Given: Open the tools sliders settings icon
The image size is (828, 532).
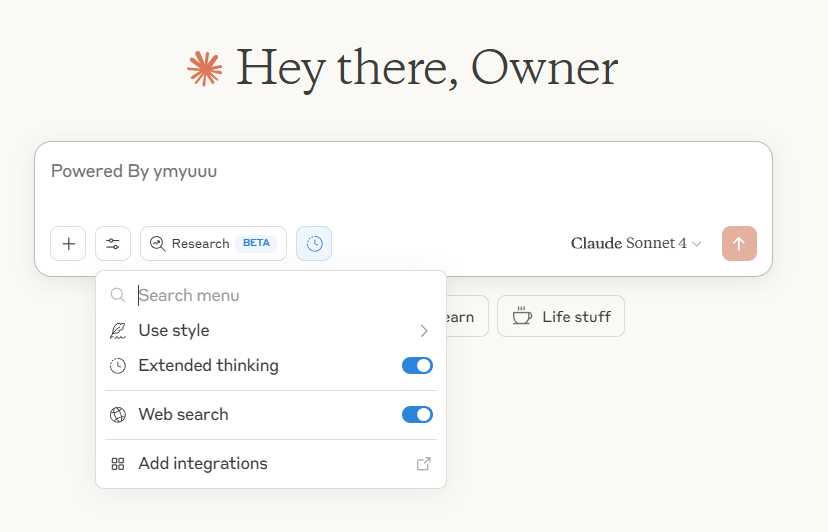Looking at the screenshot, I should (113, 244).
